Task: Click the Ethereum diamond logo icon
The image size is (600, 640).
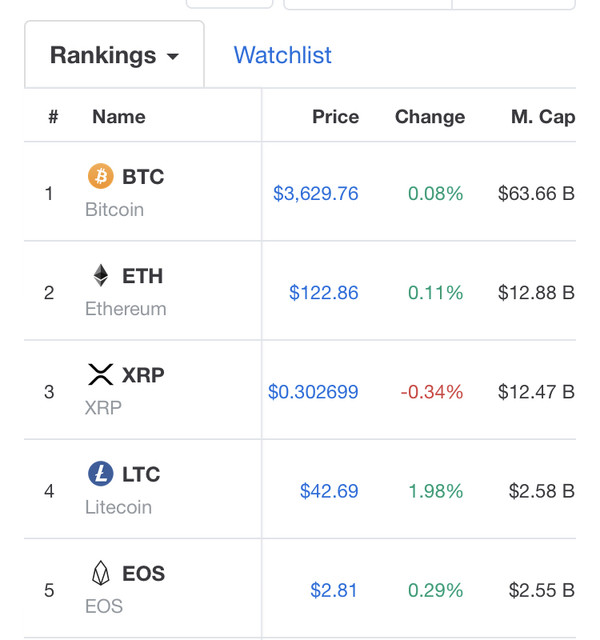Action: tap(101, 276)
